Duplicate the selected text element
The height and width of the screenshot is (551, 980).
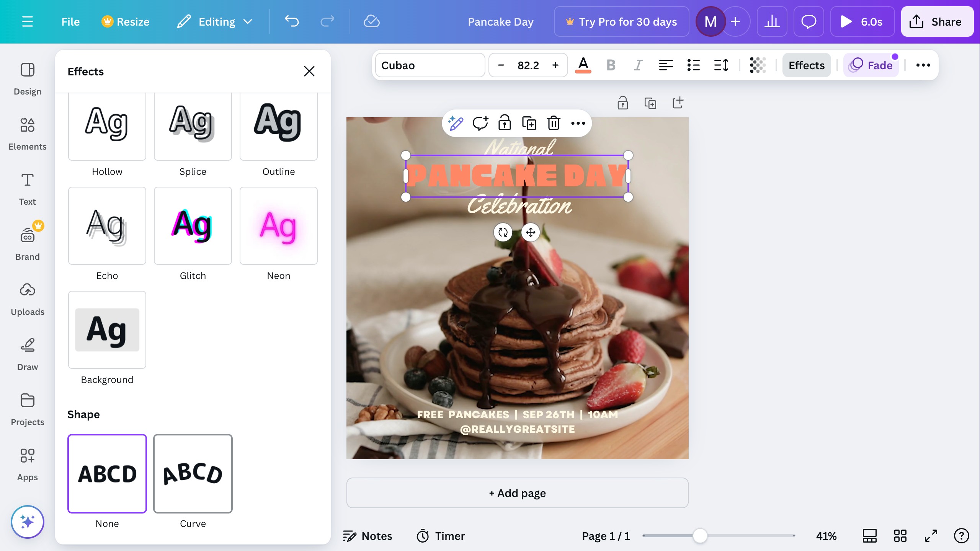point(529,123)
